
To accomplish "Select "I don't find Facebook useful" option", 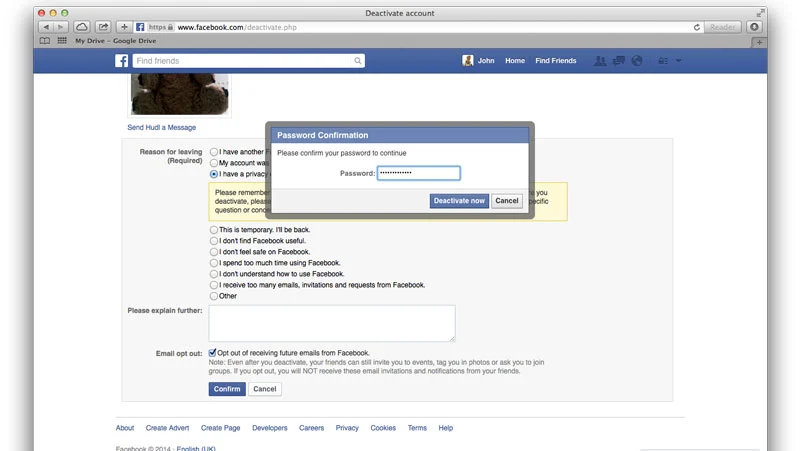I will (x=214, y=240).
